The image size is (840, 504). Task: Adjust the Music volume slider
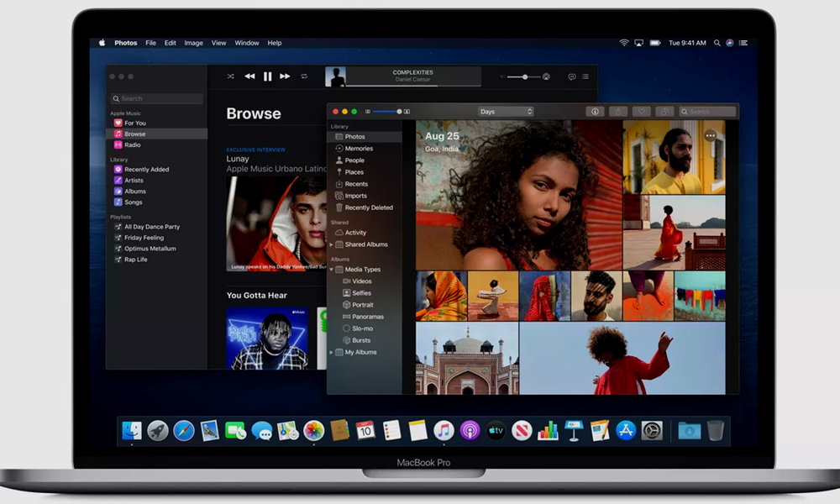pos(524,77)
